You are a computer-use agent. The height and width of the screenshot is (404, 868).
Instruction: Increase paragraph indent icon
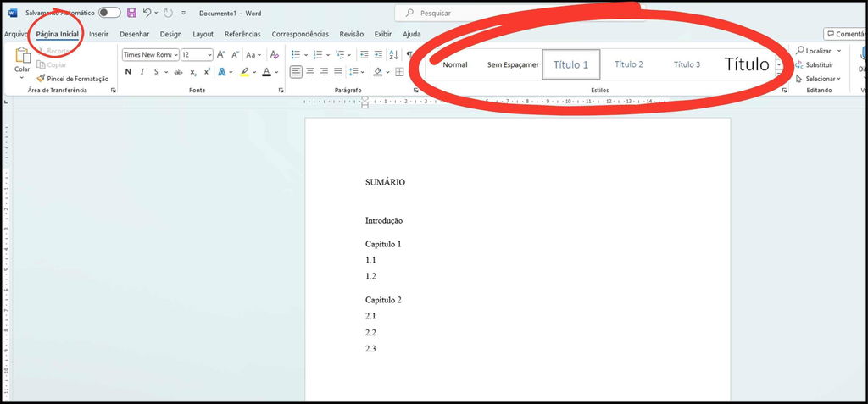click(x=378, y=55)
